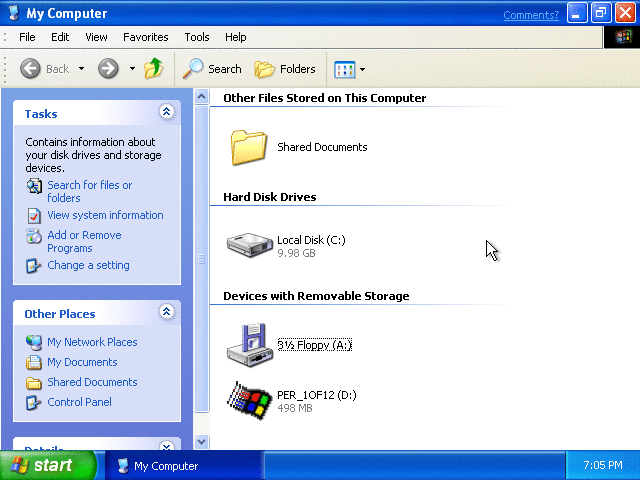Open the Back history dropdown arrow
The image size is (640, 480).
coord(82,69)
